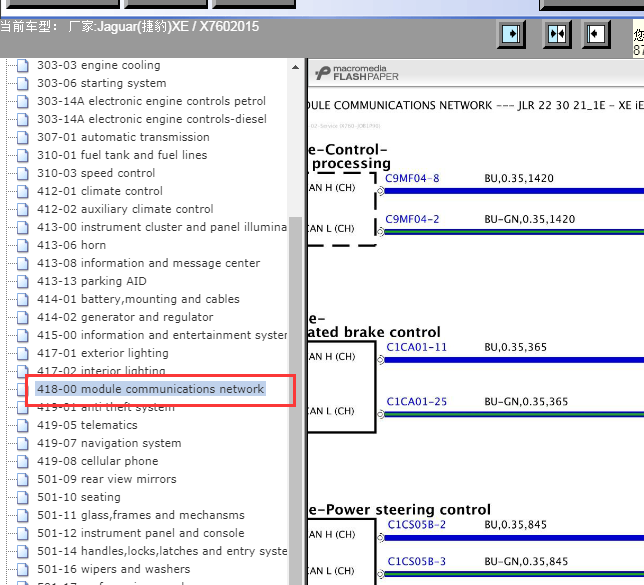Click the tree list scroll-up arrow

tap(295, 67)
